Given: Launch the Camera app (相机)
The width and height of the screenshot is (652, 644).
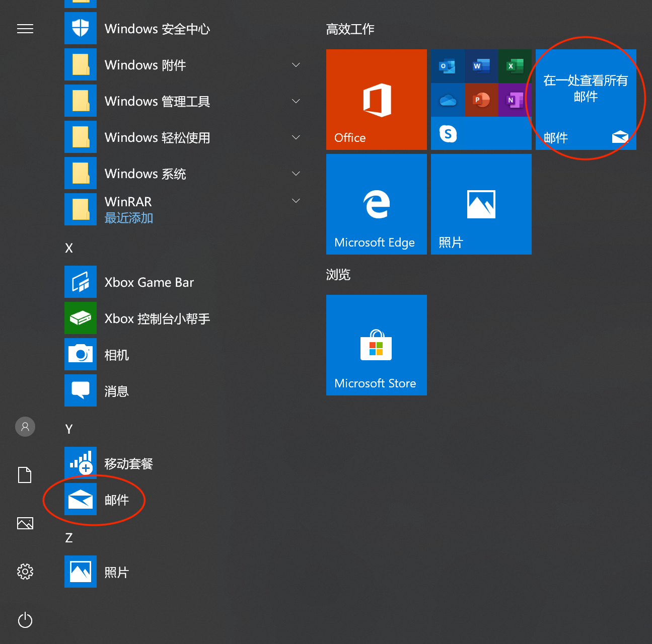Looking at the screenshot, I should tap(116, 355).
